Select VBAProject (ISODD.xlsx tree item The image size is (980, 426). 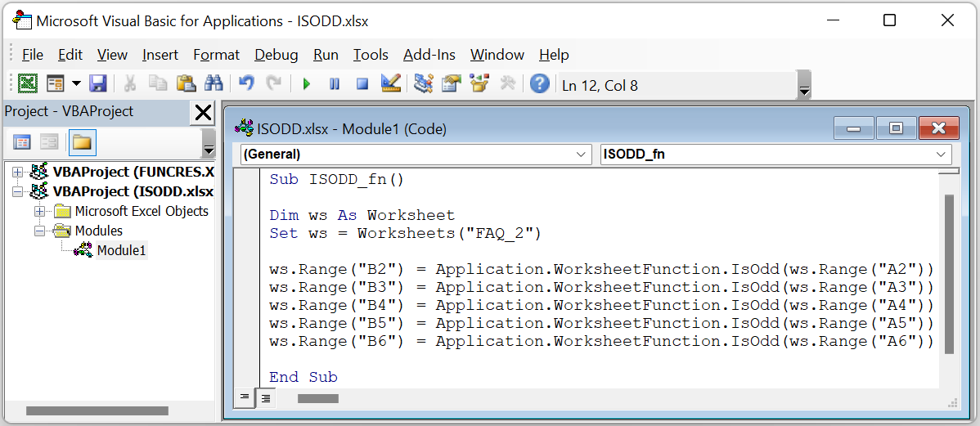coord(134,191)
